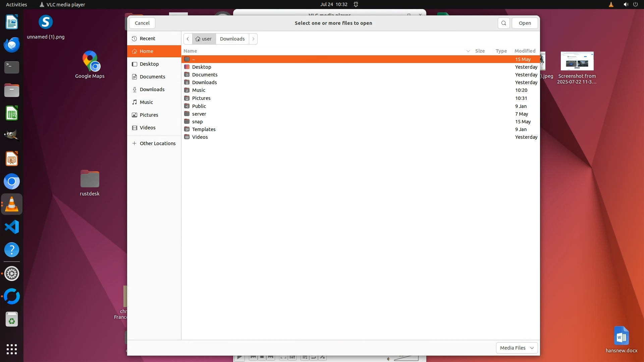644x362 pixels.
Task: Click the Recent clock icon in sidebar
Action: click(135, 39)
